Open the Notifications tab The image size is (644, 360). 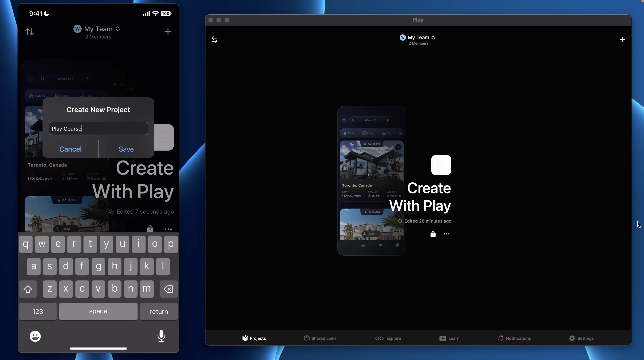514,338
